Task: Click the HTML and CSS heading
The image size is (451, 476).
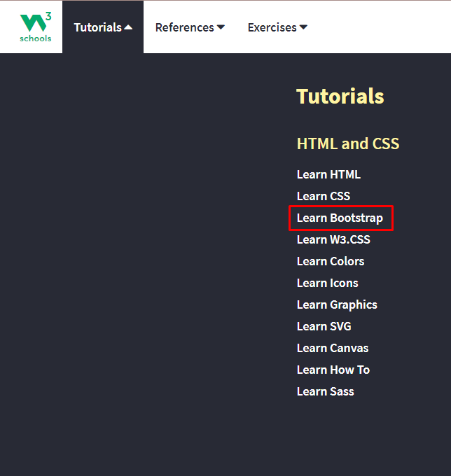Action: pos(348,143)
